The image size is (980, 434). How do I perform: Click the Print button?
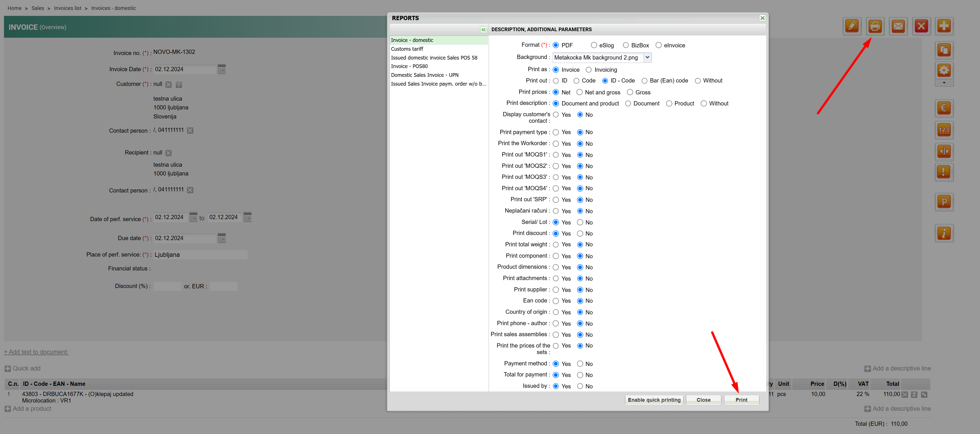[741, 400]
